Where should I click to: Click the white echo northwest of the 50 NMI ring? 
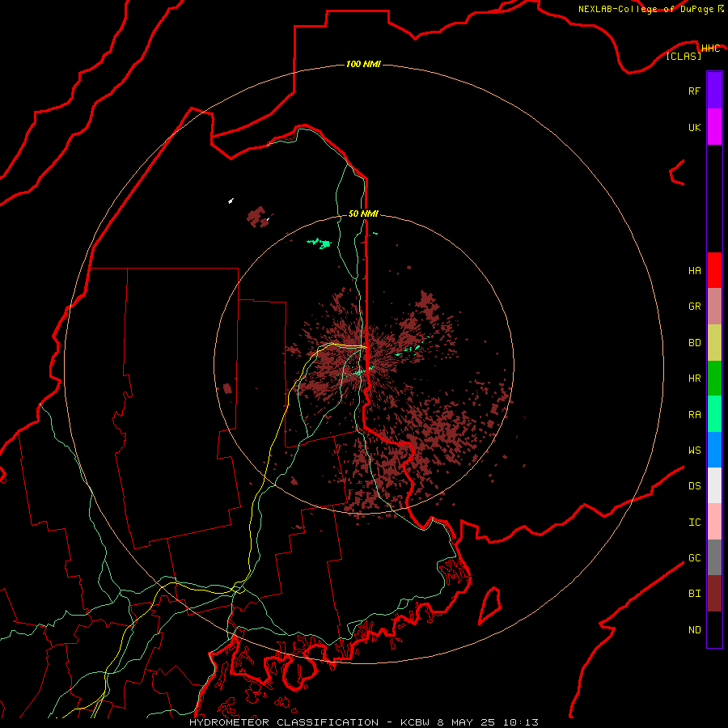[x=231, y=201]
